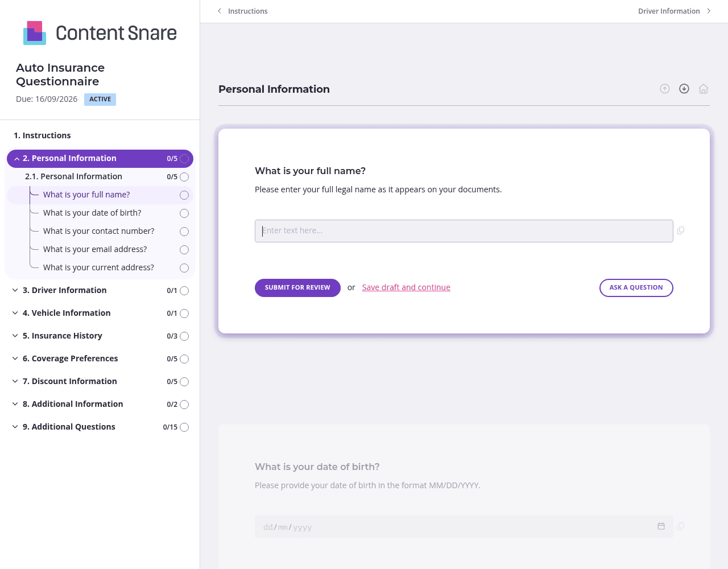
Task: Open calendar picker in date of birth field
Action: [x=661, y=526]
